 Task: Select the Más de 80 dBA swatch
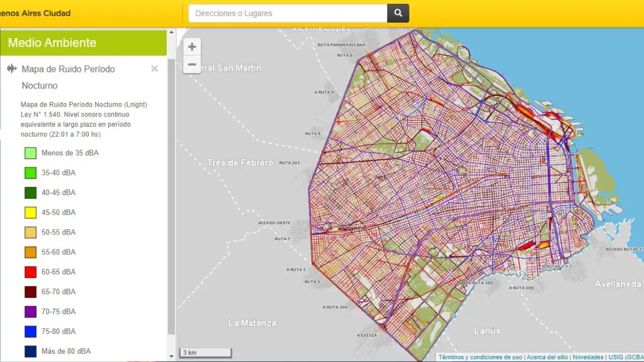[x=31, y=351]
